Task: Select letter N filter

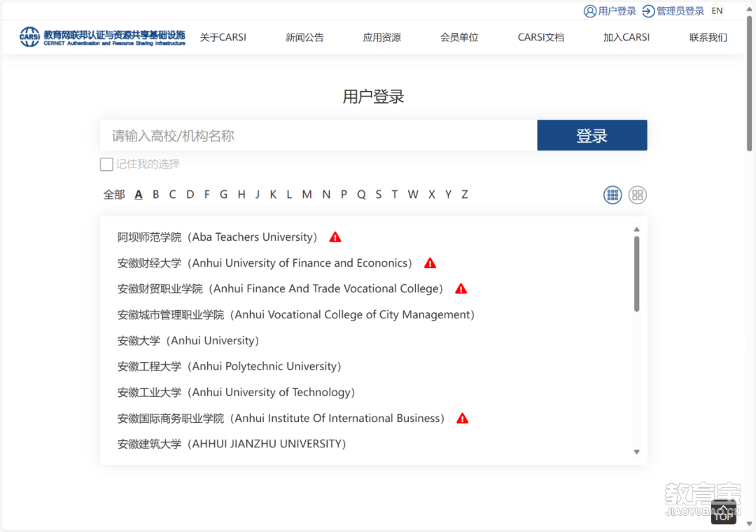Action: [x=326, y=195]
